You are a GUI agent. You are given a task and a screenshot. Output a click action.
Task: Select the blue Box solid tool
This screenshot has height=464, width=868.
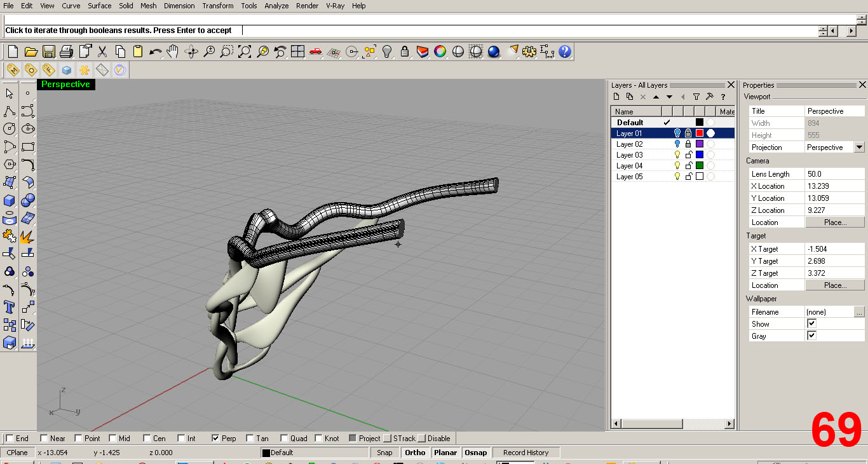(10, 200)
